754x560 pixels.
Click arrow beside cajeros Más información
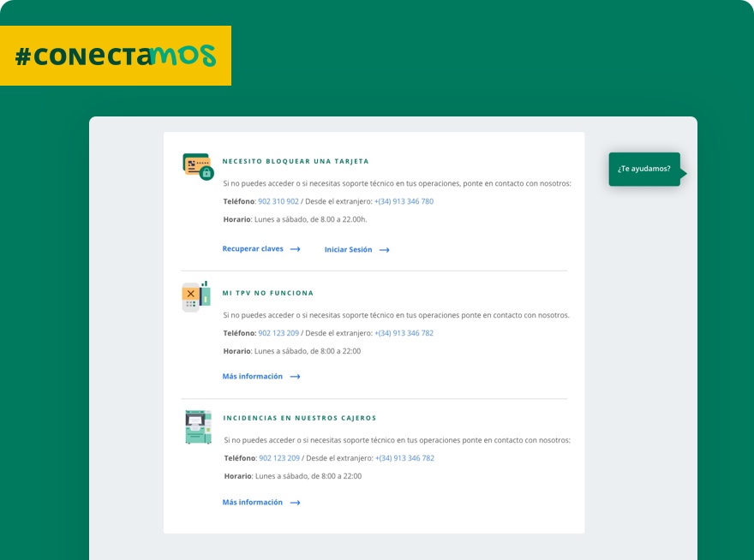(295, 503)
